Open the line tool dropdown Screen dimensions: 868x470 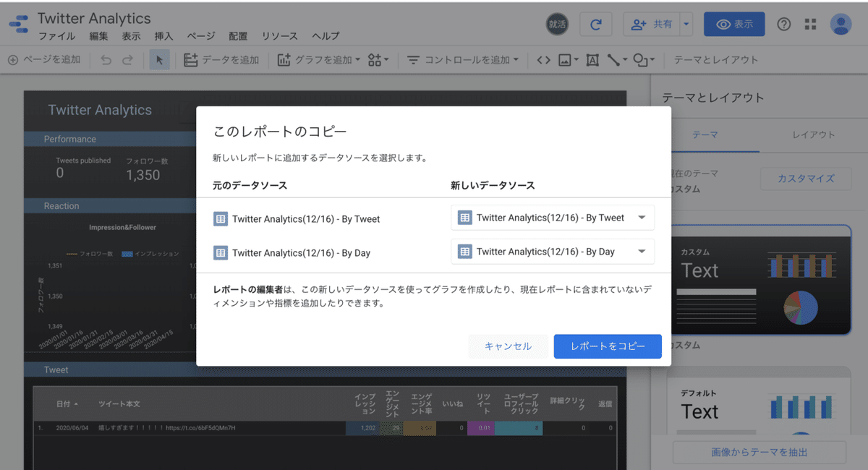coord(617,60)
